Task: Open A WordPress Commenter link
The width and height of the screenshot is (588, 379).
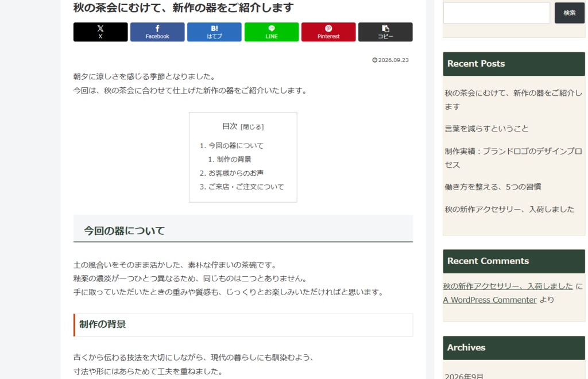Action: point(490,300)
